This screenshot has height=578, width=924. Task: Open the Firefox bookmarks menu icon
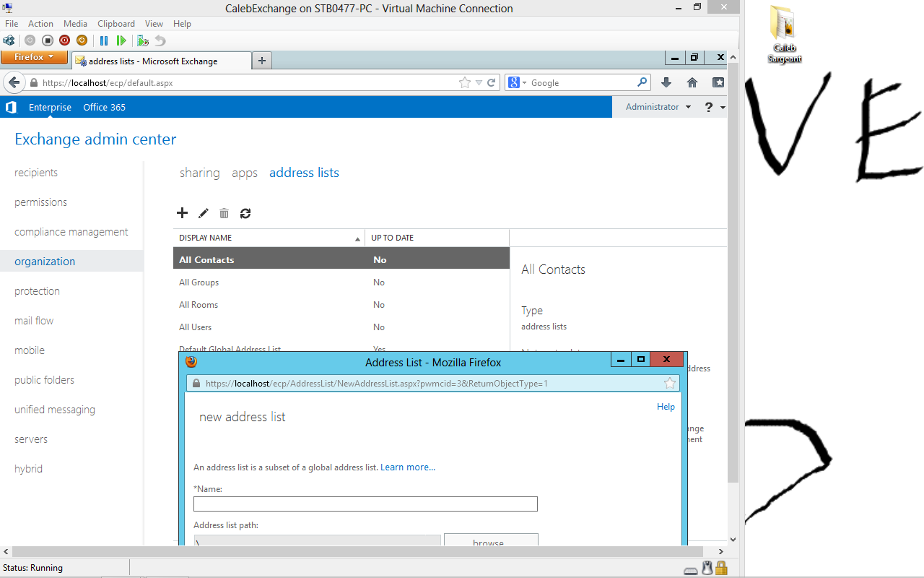[x=718, y=83]
